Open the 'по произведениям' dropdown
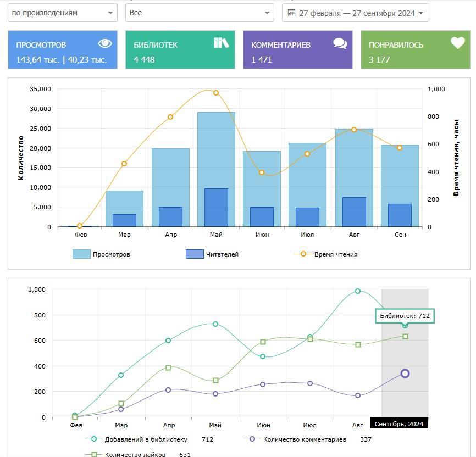The image size is (476, 457). [x=62, y=13]
